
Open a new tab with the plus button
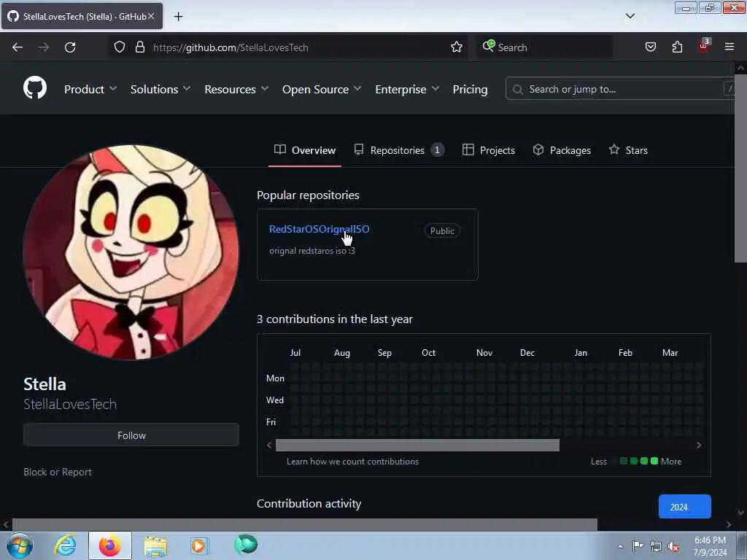[x=178, y=17]
